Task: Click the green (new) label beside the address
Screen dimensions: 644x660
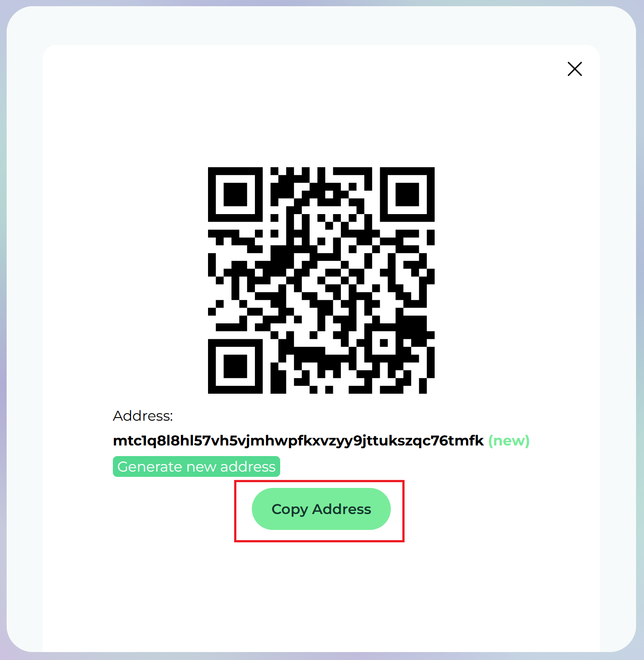Action: [509, 441]
